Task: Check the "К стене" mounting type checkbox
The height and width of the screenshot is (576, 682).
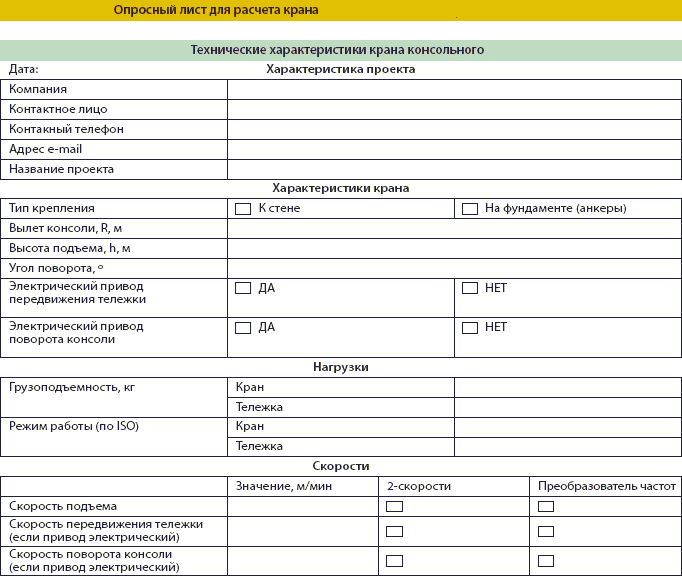Action: coord(243,209)
